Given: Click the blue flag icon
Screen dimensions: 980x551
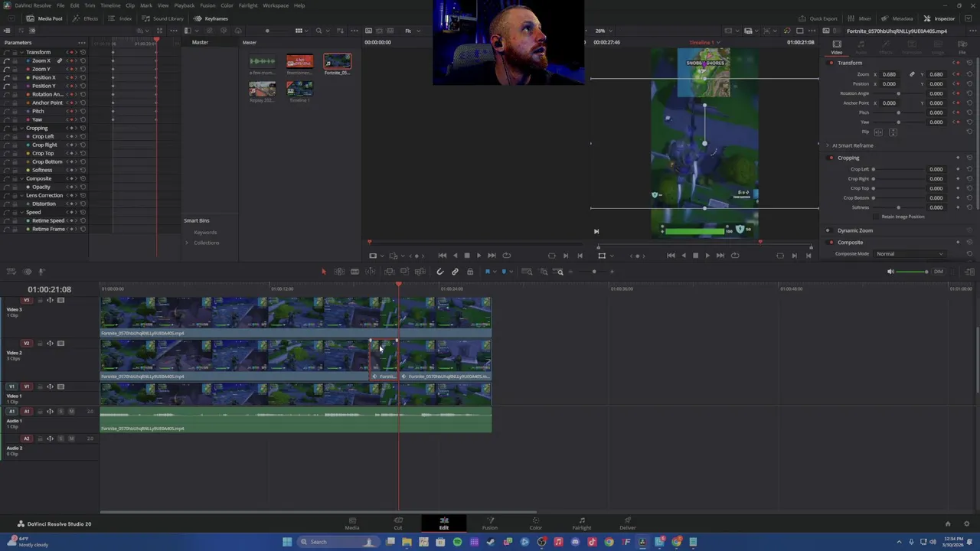Looking at the screenshot, I should 487,272.
